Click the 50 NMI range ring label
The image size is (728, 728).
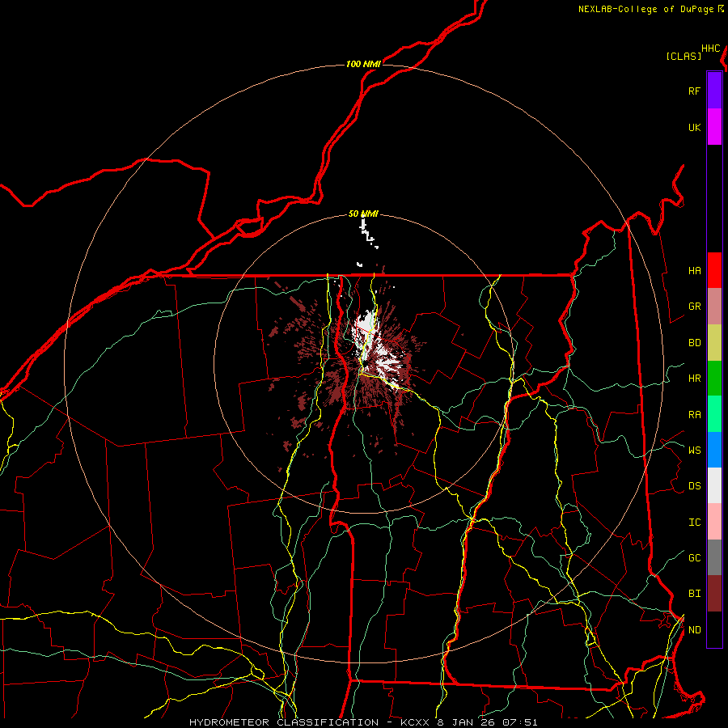click(x=363, y=214)
